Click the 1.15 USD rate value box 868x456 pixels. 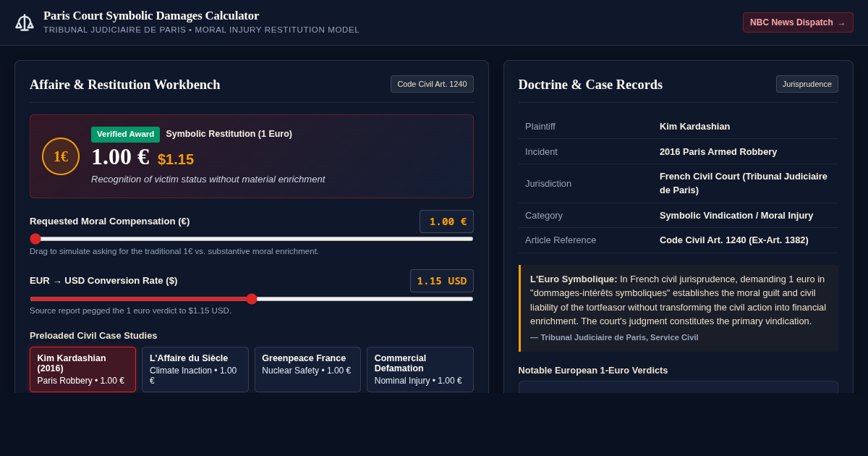[x=442, y=281]
